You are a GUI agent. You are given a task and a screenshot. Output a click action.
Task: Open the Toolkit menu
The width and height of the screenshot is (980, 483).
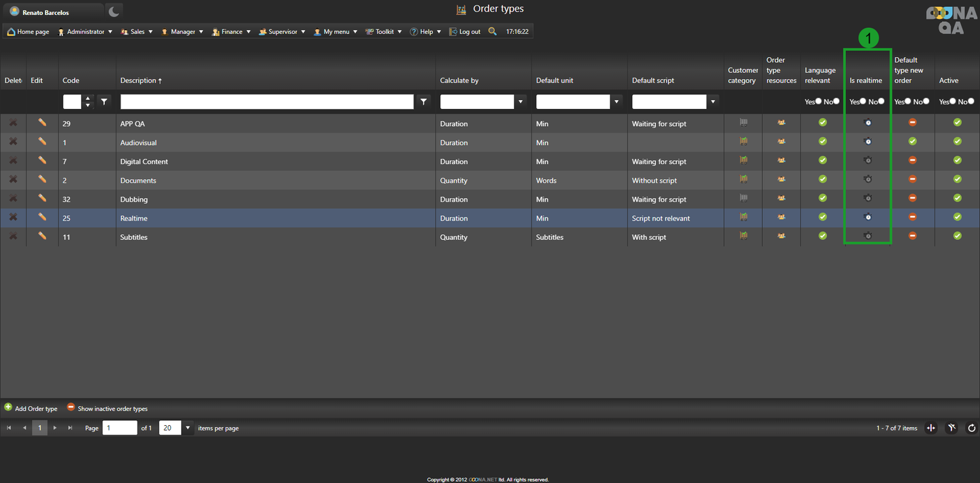pos(384,31)
